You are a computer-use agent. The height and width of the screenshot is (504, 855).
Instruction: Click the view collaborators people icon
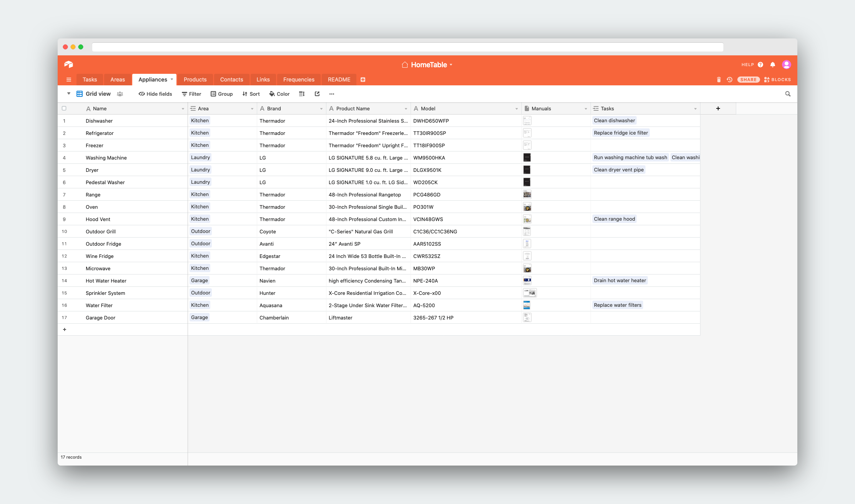[x=120, y=94]
